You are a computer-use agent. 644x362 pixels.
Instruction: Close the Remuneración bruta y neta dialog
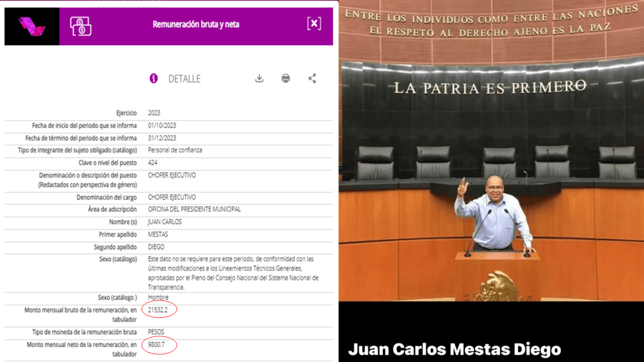(x=314, y=24)
